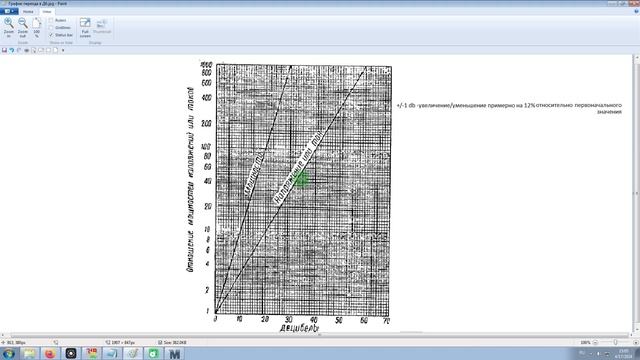640x360 pixels.
Task: Enable the Rulers checkbox
Action: tap(51, 20)
